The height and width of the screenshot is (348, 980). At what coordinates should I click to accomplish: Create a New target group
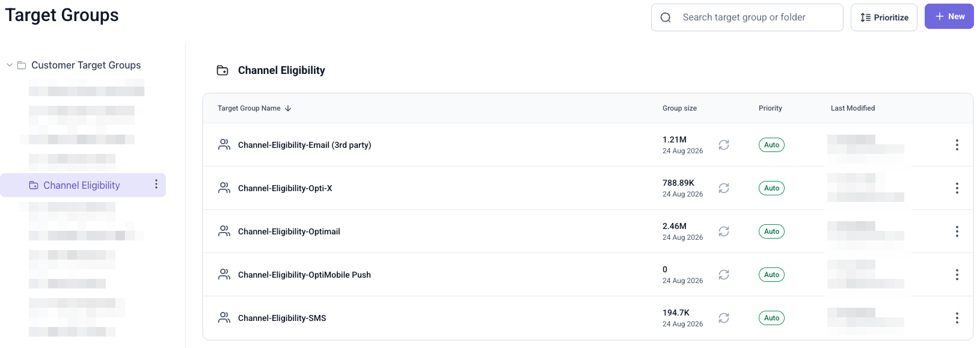click(x=949, y=17)
